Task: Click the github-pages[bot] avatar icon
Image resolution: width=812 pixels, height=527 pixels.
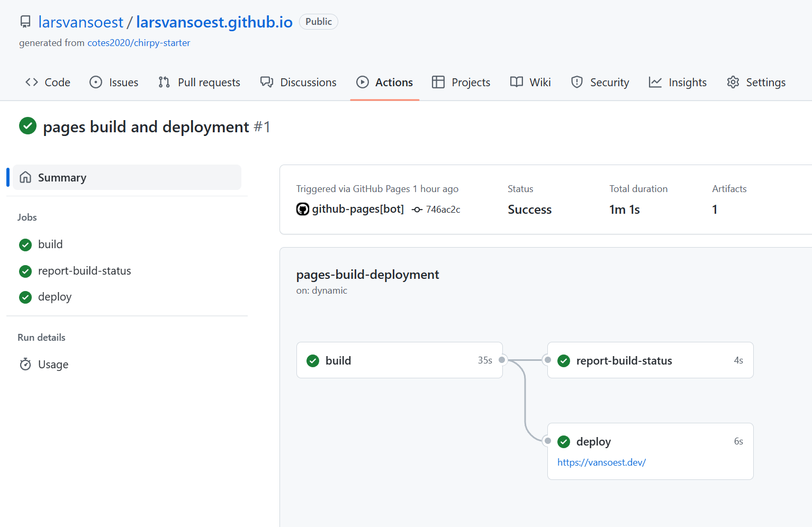Action: [x=302, y=208]
